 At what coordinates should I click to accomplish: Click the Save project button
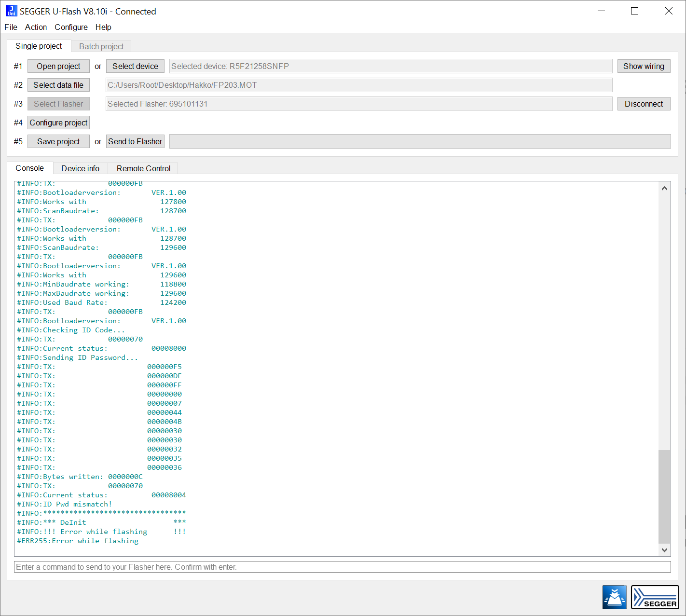[58, 141]
